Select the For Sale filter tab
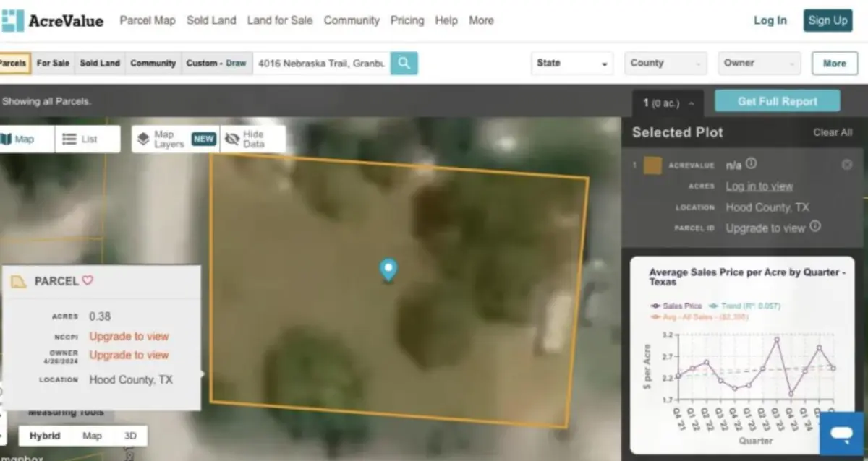The height and width of the screenshot is (461, 868). click(53, 64)
